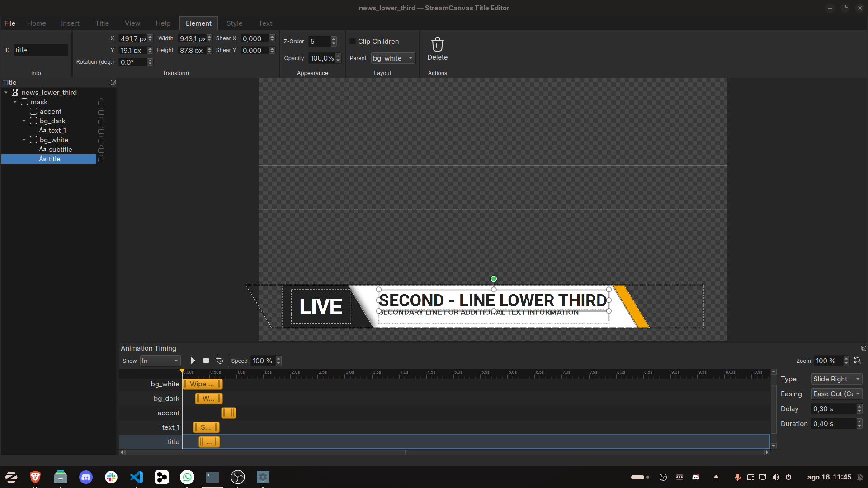868x488 pixels.
Task: Open Slack from the taskbar
Action: [111, 477]
